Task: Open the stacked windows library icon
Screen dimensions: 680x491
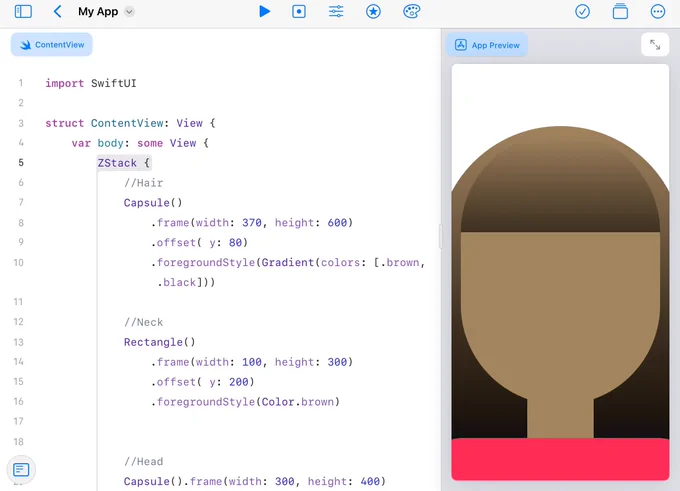Action: click(620, 11)
